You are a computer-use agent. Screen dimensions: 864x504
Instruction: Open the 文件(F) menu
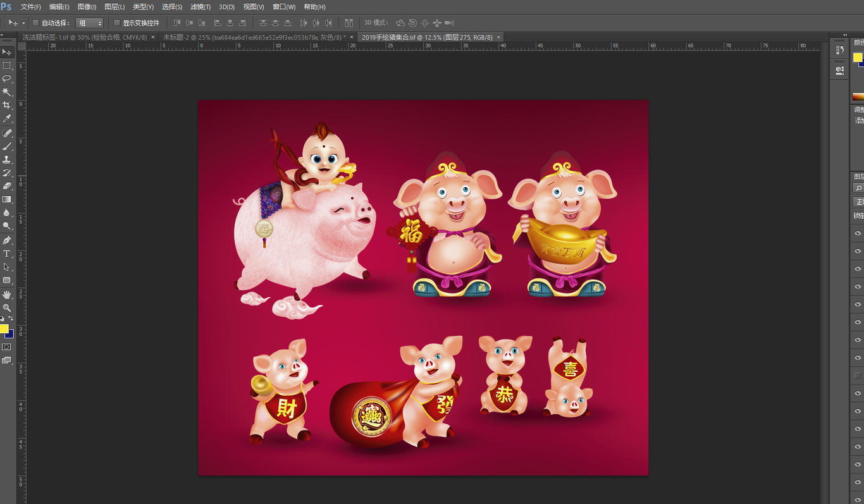30,7
